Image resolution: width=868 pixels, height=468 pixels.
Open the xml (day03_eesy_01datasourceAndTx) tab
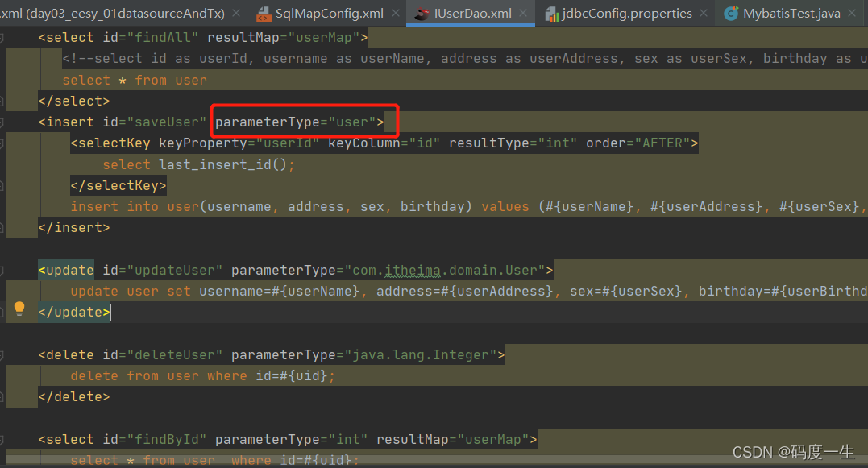coord(112,13)
